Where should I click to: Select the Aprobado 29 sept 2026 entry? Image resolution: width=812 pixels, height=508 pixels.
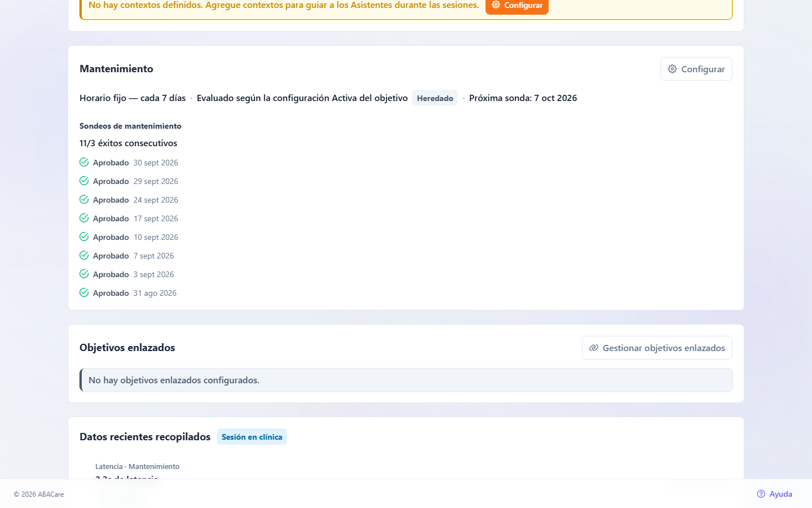(129, 181)
